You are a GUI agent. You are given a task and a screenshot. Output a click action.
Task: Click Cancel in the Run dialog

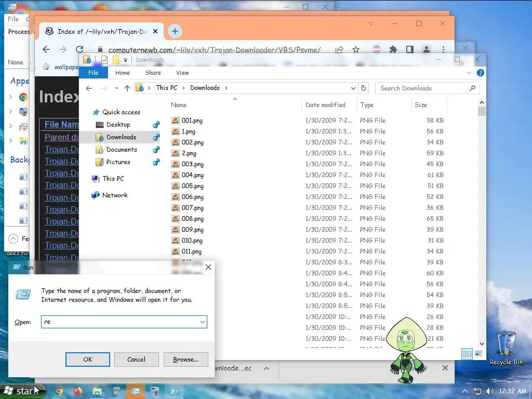[x=137, y=360]
